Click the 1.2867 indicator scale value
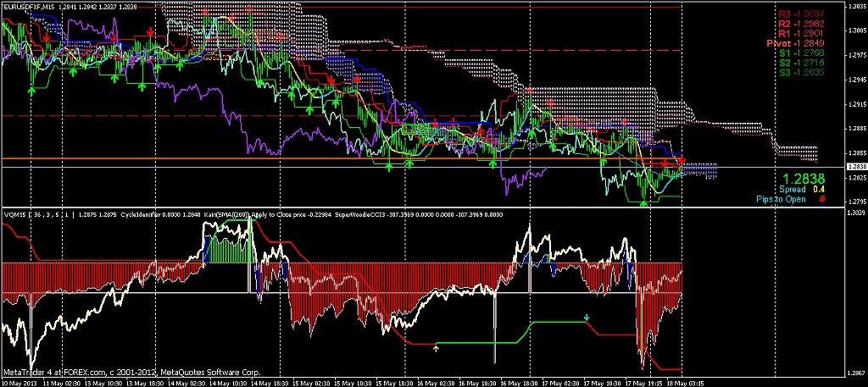 [856, 372]
